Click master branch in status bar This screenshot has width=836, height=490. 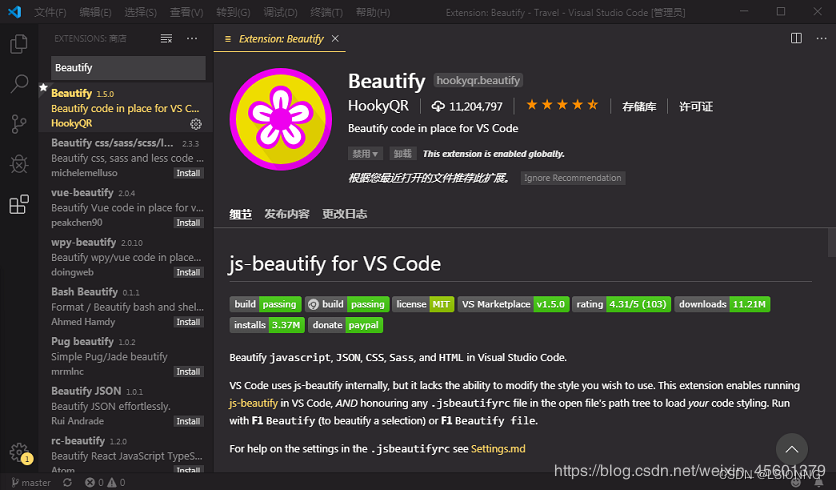click(31, 483)
